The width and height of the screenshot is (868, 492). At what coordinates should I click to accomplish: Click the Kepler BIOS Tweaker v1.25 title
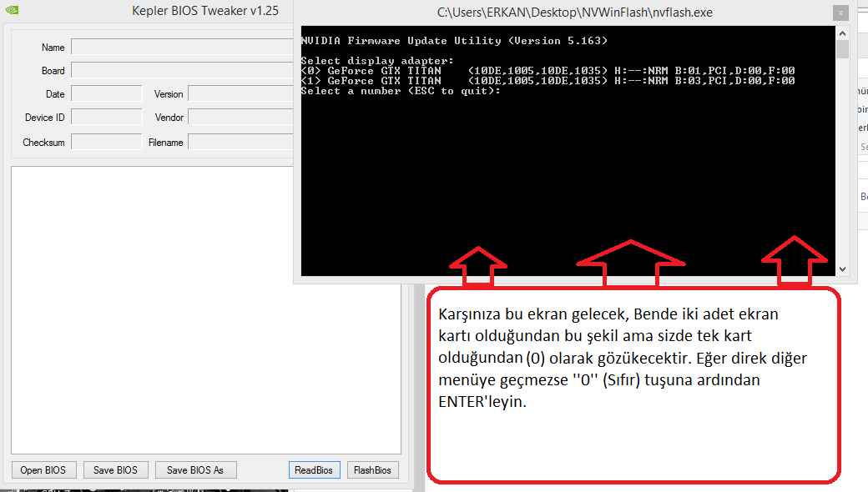coord(205,11)
